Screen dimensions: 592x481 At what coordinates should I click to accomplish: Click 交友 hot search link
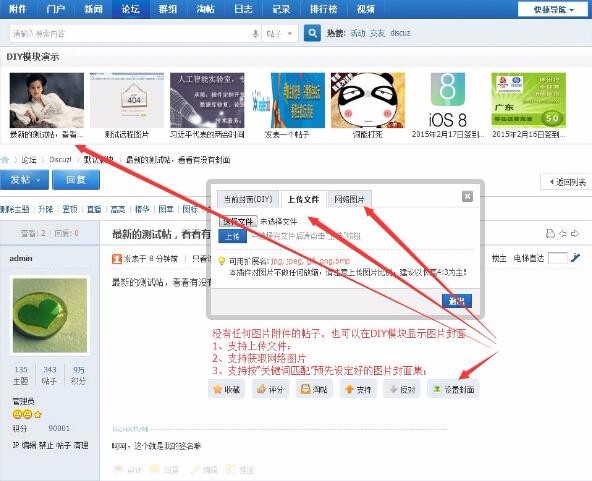tap(377, 33)
